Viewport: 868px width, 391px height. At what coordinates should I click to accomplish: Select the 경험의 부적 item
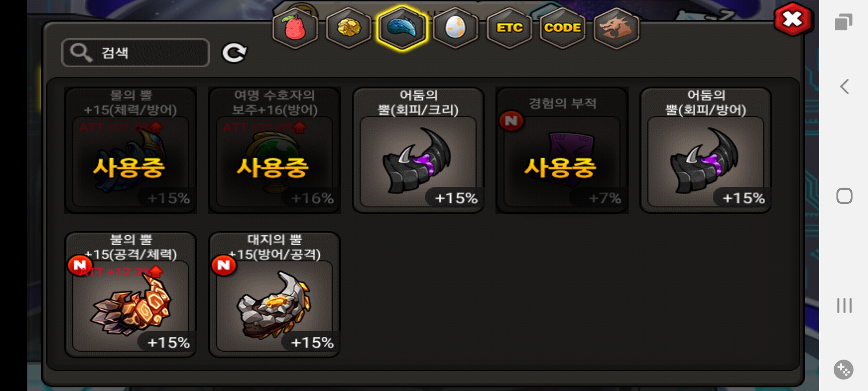pos(562,150)
